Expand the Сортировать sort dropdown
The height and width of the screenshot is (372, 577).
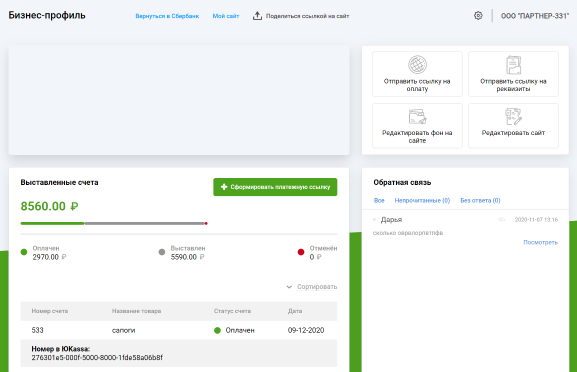point(317,287)
